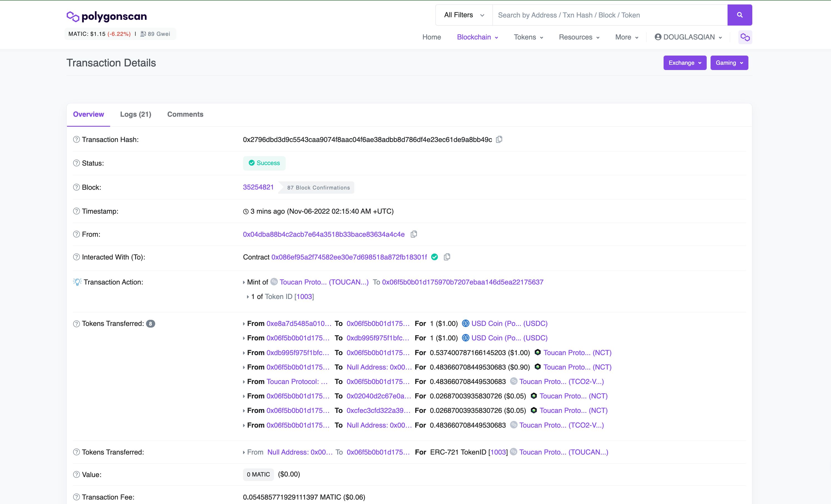Open Toucan Proto (TOUCAN...) link in ERC-721 row
The image size is (831, 504).
point(563,452)
